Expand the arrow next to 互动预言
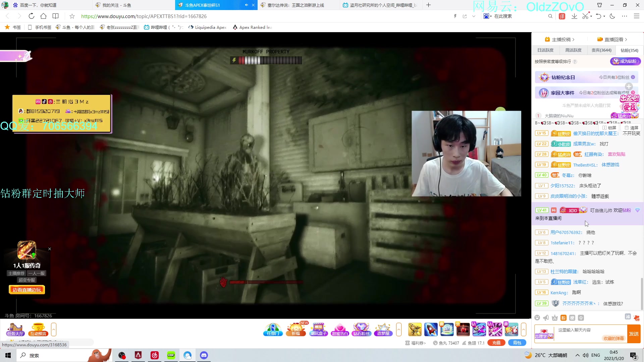644x362 pixels. (x=54, y=329)
